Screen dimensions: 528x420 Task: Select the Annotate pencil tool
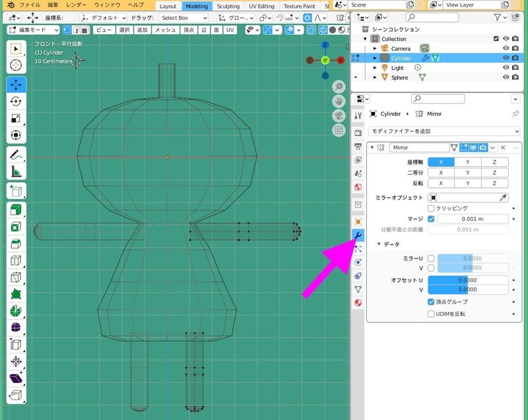tap(16, 155)
